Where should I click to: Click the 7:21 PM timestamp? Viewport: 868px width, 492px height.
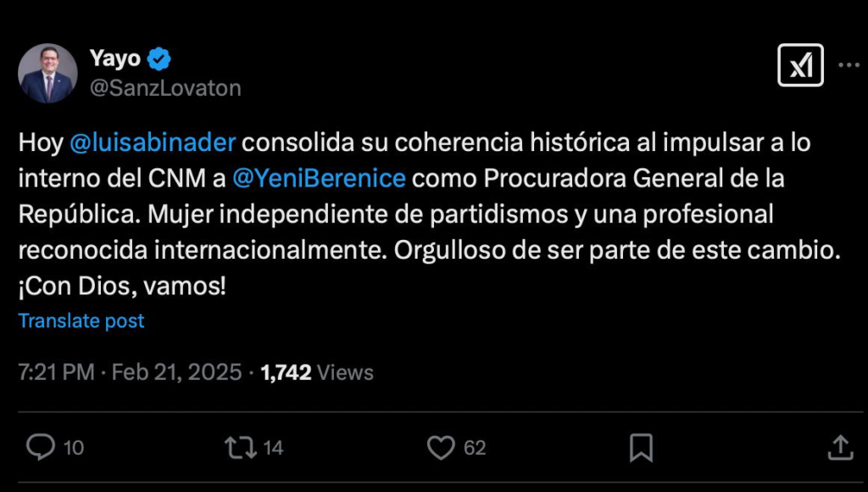tap(56, 372)
